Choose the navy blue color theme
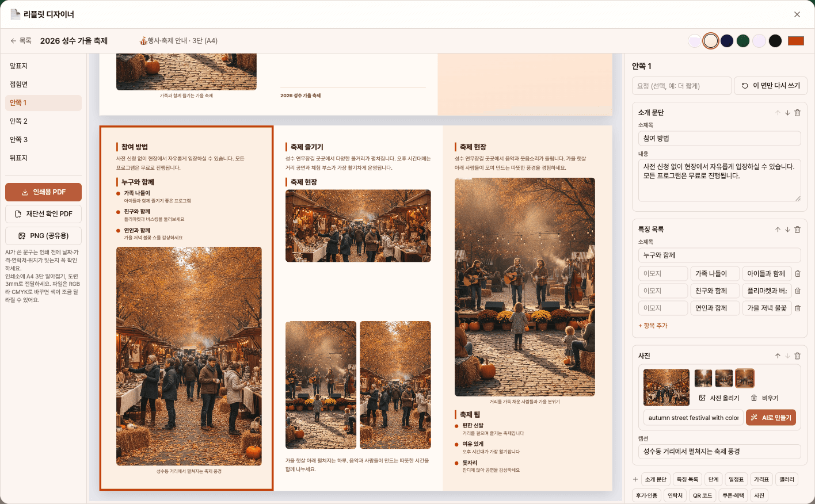815x504 pixels. (x=727, y=41)
